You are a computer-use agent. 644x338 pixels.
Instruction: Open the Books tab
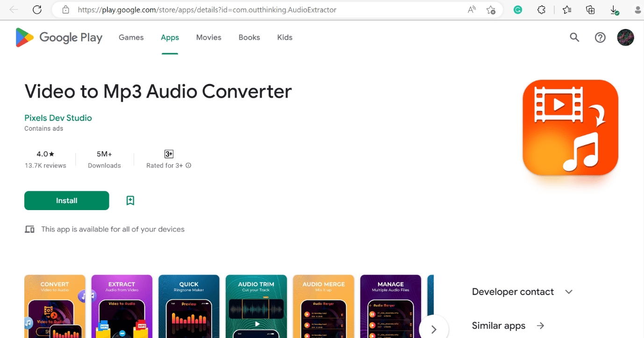249,37
